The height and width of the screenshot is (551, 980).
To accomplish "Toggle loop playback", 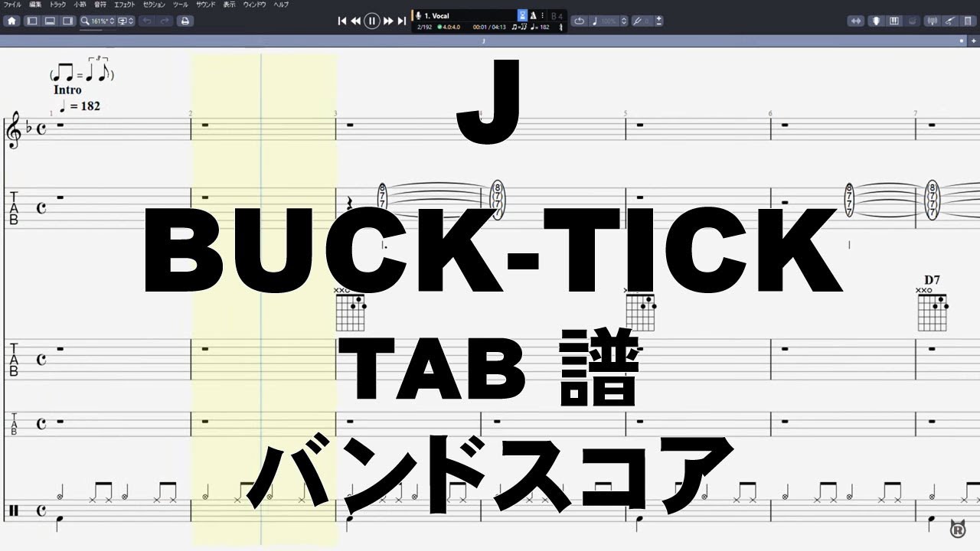I will pyautogui.click(x=579, y=21).
